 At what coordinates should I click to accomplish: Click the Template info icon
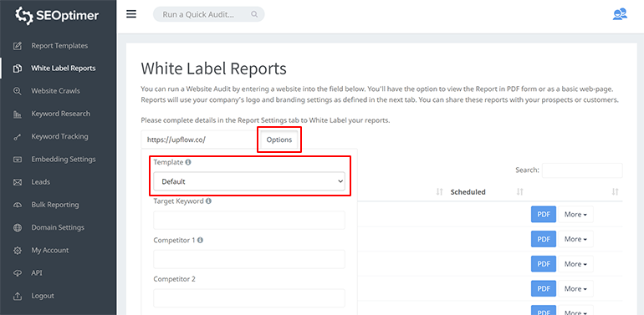188,162
